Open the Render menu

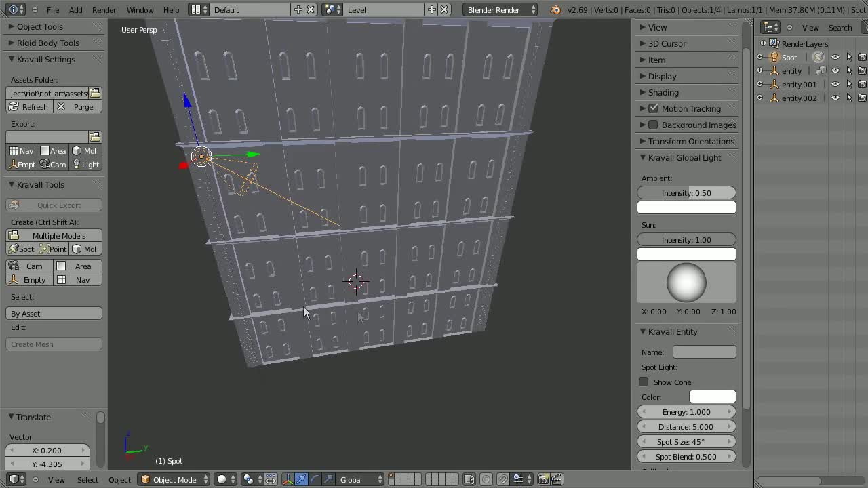tap(104, 9)
